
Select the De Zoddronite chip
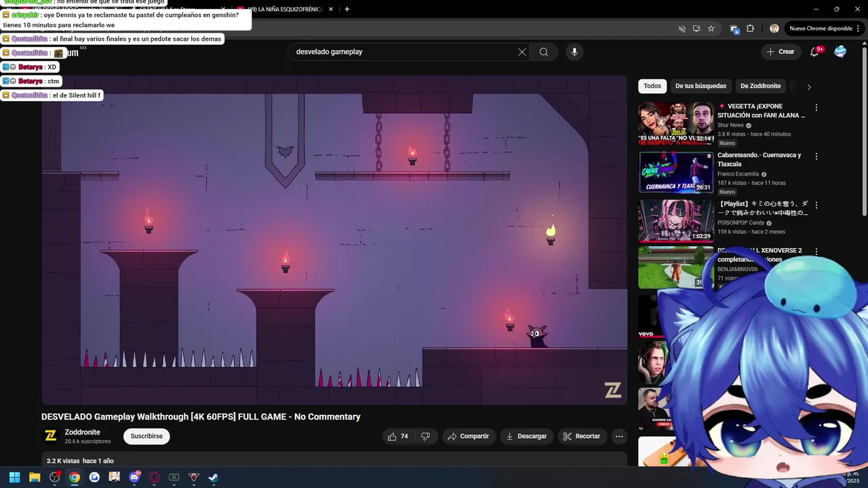point(760,86)
